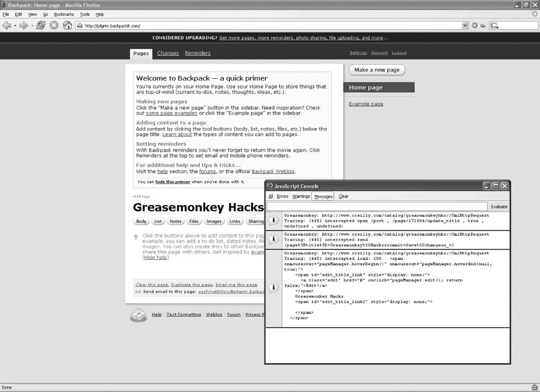540x392 pixels.
Task: Click the Stop loading icon
Action: 54,25
